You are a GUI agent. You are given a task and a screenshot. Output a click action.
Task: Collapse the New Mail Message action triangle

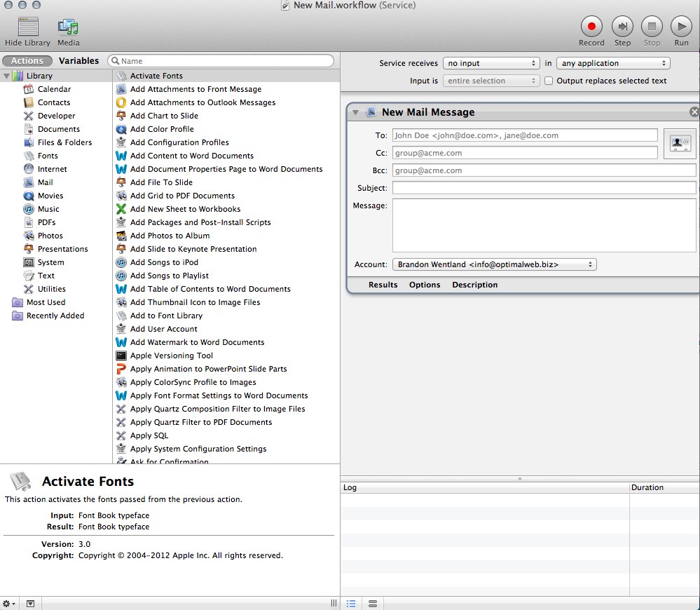pos(355,112)
